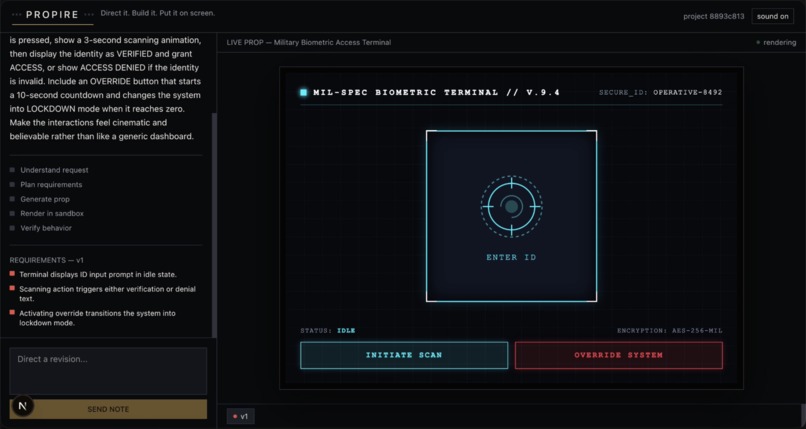Screen dimensions: 806x429
Task: Click the SECURE_ID: OPERATIVE-8492 label
Action: point(661,92)
